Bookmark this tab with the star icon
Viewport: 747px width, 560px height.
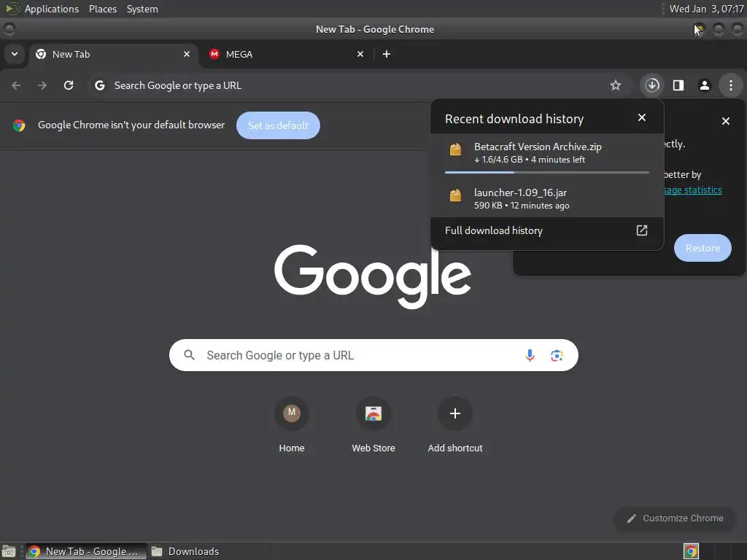coord(616,85)
